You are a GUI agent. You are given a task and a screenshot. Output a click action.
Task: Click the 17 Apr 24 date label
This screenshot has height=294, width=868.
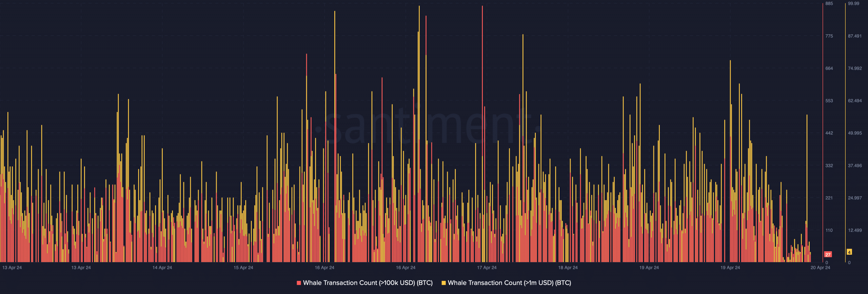pos(487,268)
